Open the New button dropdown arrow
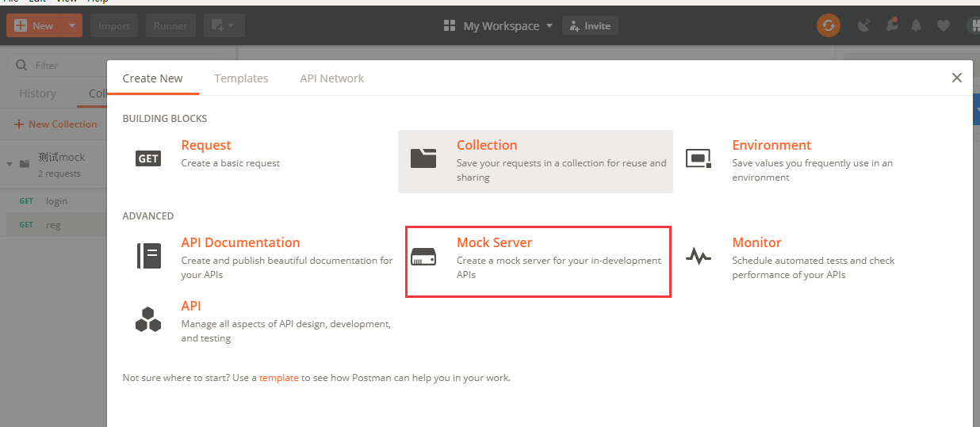 point(71,25)
